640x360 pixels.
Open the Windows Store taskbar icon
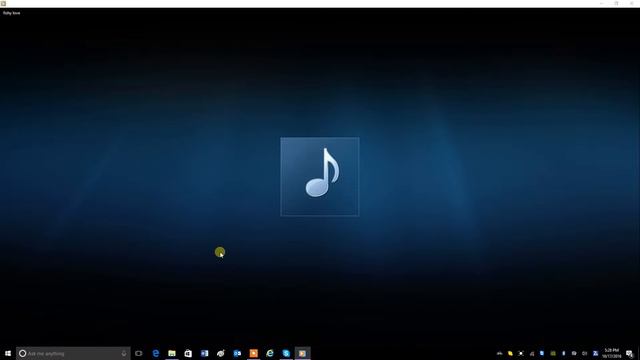click(188, 353)
